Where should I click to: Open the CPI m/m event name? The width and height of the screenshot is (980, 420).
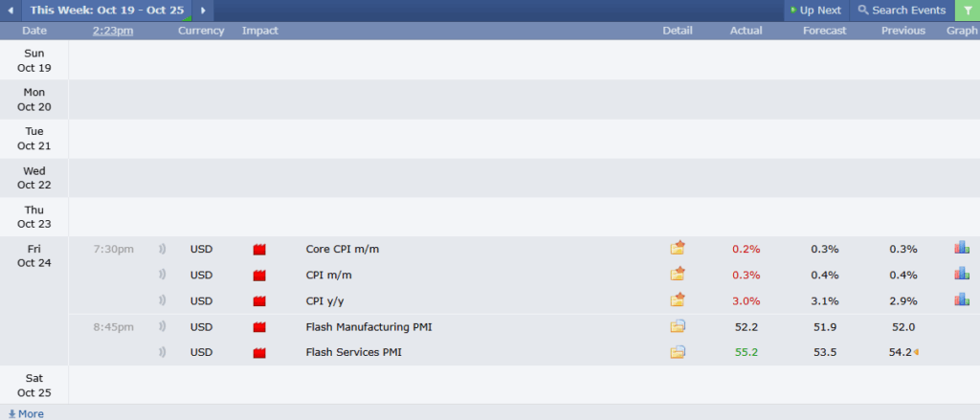[329, 275]
